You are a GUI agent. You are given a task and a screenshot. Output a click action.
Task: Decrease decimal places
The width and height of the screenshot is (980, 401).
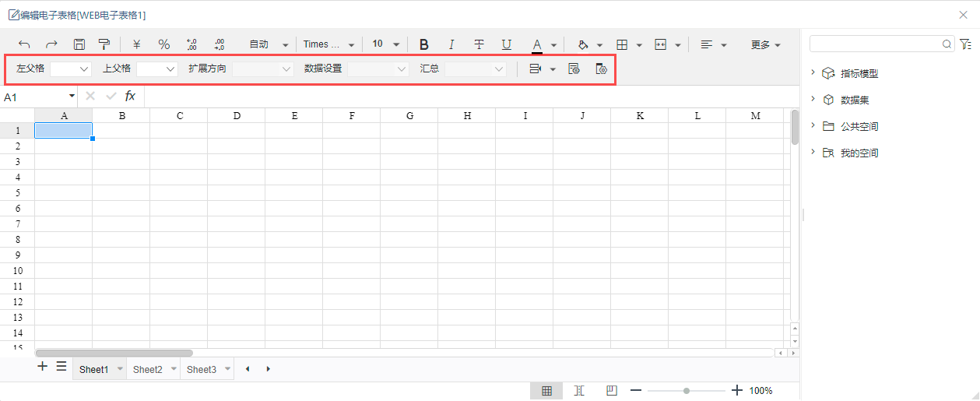219,44
